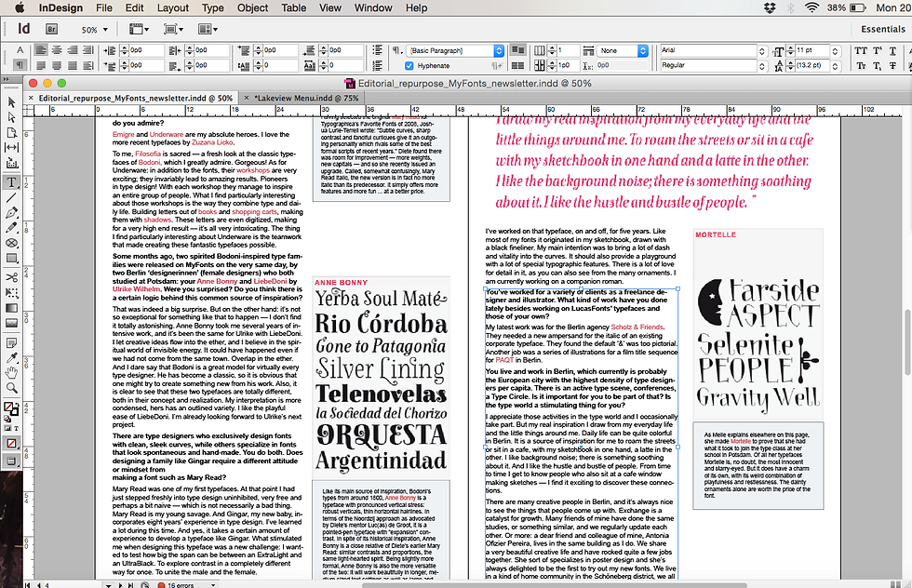The width and height of the screenshot is (912, 588).
Task: Switch to Paragraph Formatting Controls (¶)
Action: (20, 65)
